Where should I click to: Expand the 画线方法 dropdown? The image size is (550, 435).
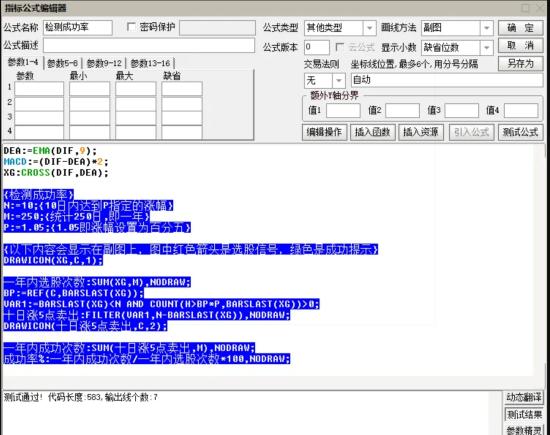tap(487, 28)
